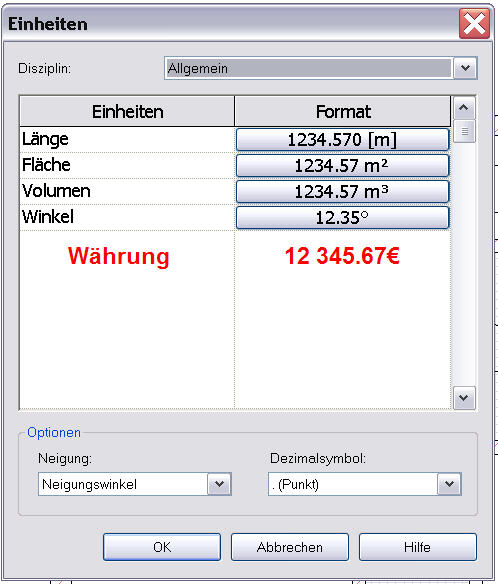The width and height of the screenshot is (498, 584).
Task: Click the Format column header
Action: pyautogui.click(x=343, y=112)
